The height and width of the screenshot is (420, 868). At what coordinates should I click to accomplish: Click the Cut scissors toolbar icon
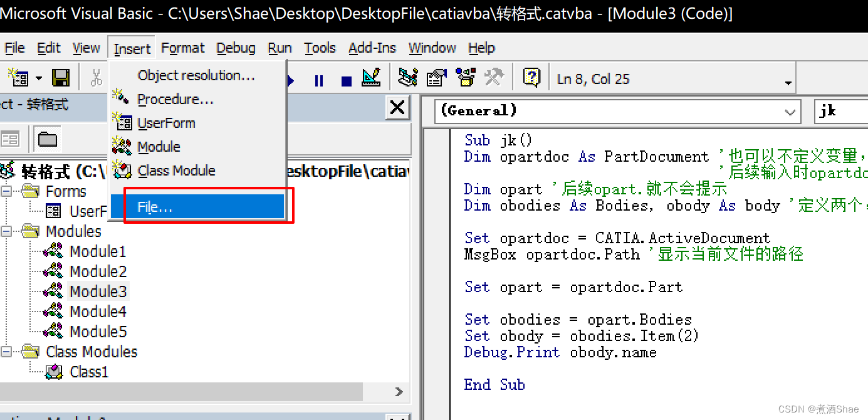coord(96,78)
